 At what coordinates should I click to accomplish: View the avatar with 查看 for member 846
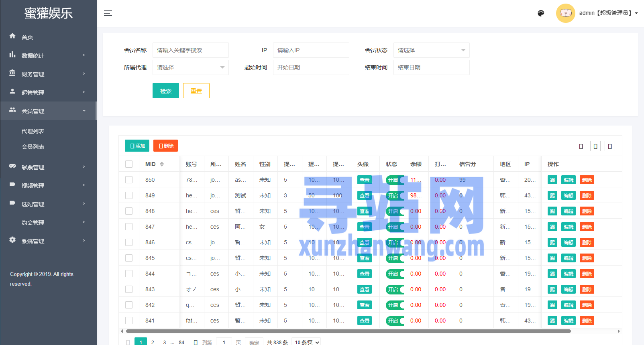click(x=365, y=242)
